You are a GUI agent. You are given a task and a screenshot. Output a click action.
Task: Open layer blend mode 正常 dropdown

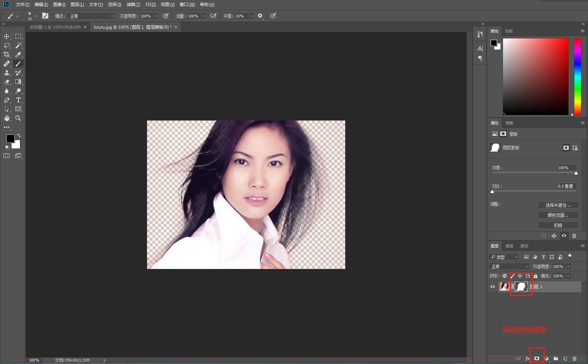pyautogui.click(x=509, y=267)
